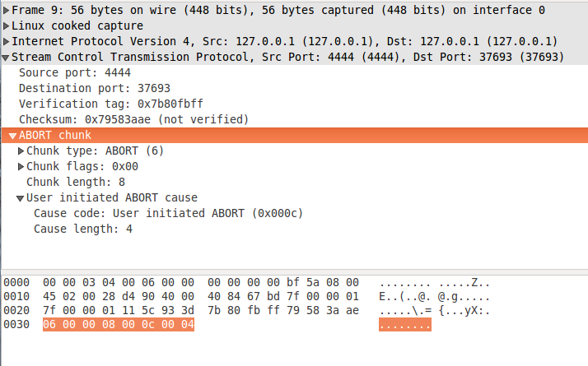Expand the Chunk type: ABORT field
Screen dimensions: 588x366
21,151
